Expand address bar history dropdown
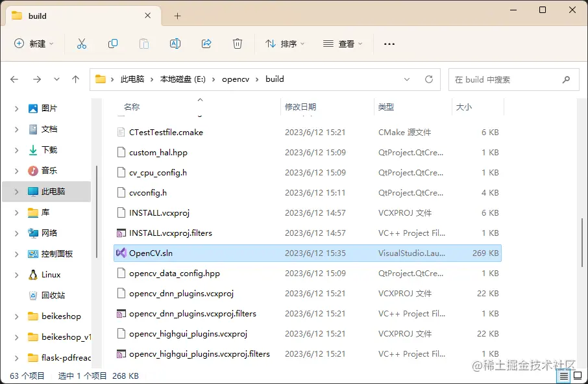This screenshot has width=588, height=384. pyautogui.click(x=407, y=79)
